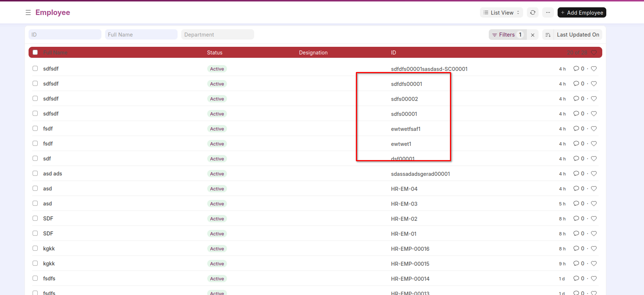Open the List View switcher dropdown
This screenshot has height=295, width=644.
point(501,12)
